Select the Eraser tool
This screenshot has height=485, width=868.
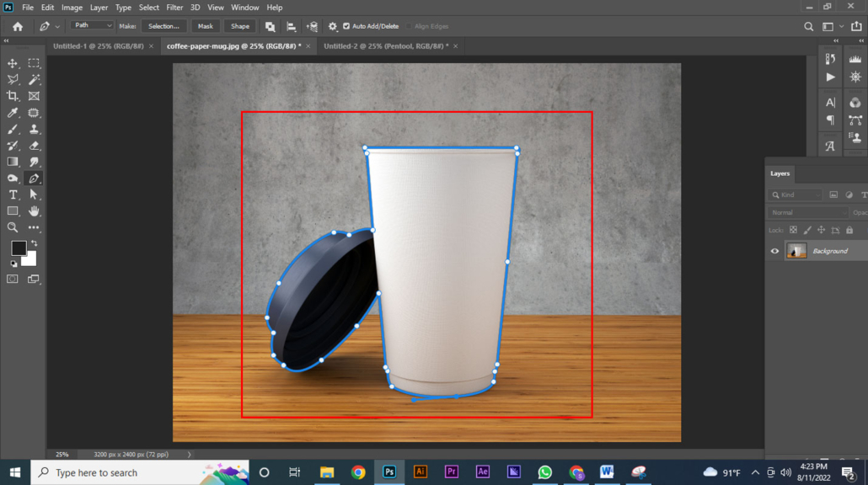[34, 146]
